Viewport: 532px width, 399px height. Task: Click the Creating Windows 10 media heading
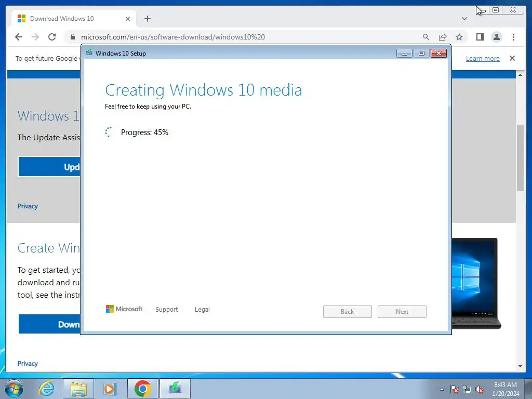[204, 90]
